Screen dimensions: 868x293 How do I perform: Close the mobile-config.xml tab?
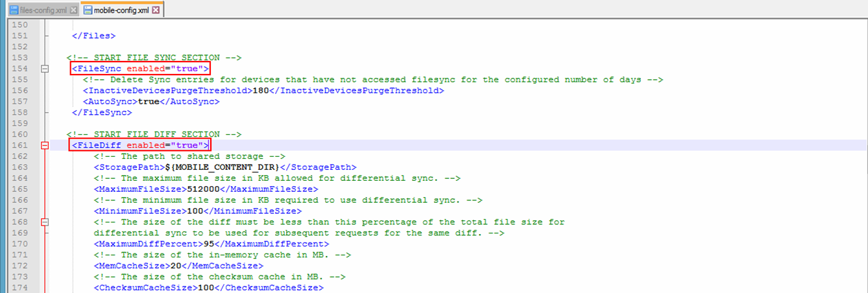(156, 10)
